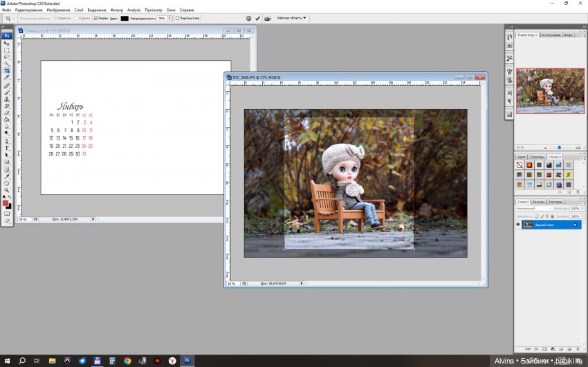This screenshot has width=588, height=367.
Task: Enable the Перспектива checkbox
Action: click(177, 19)
